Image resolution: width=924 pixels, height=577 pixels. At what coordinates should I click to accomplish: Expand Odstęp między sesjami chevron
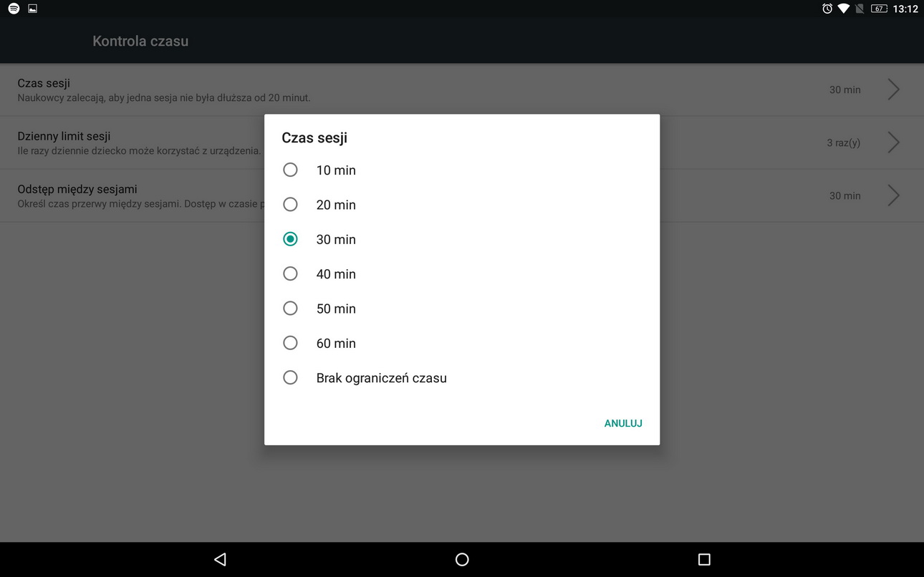(x=893, y=195)
